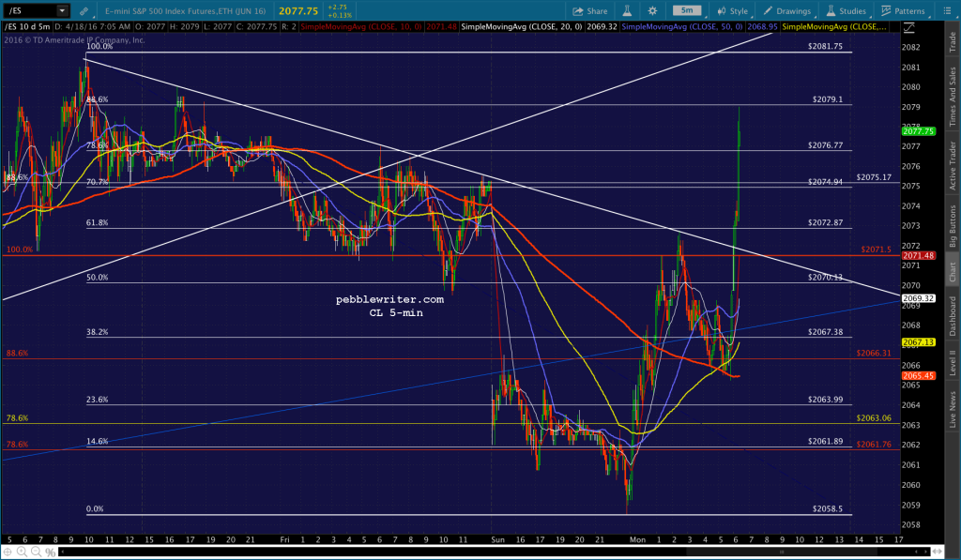
Task: Open the Trade side tab
Action: (x=953, y=41)
